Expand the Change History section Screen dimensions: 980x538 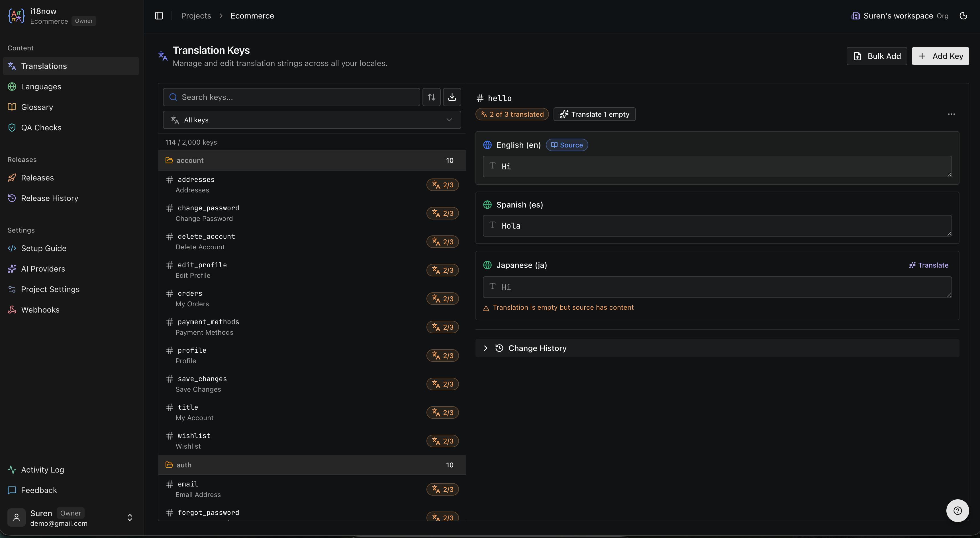[537, 348]
